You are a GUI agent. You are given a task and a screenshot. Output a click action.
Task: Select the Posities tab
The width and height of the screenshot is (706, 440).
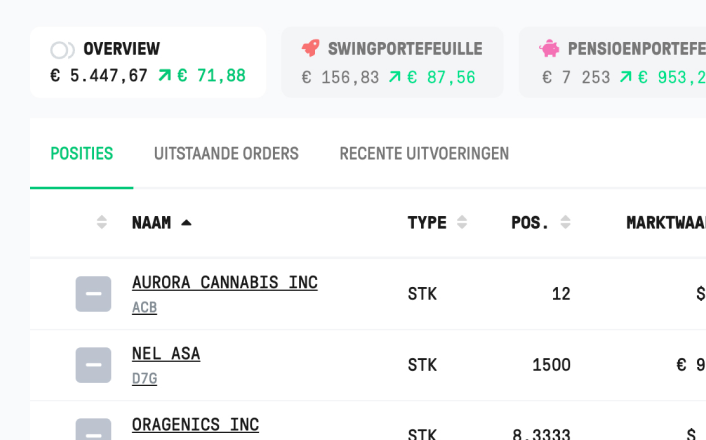click(81, 154)
